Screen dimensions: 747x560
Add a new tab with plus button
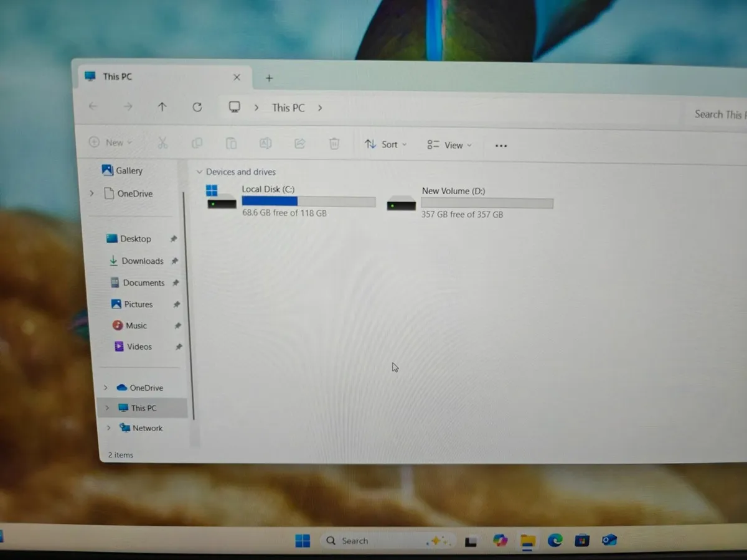tap(270, 78)
